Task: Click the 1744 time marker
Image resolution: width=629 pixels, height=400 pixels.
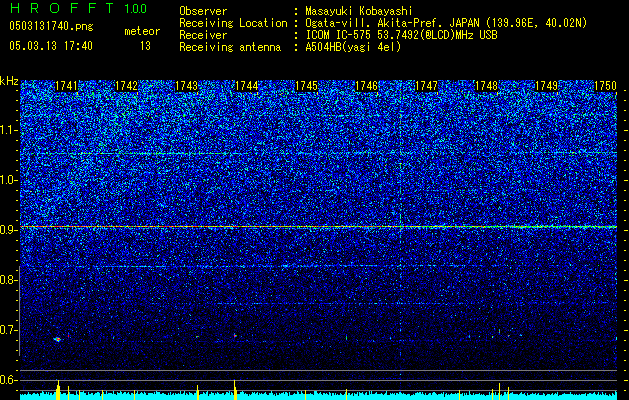Action: (247, 86)
